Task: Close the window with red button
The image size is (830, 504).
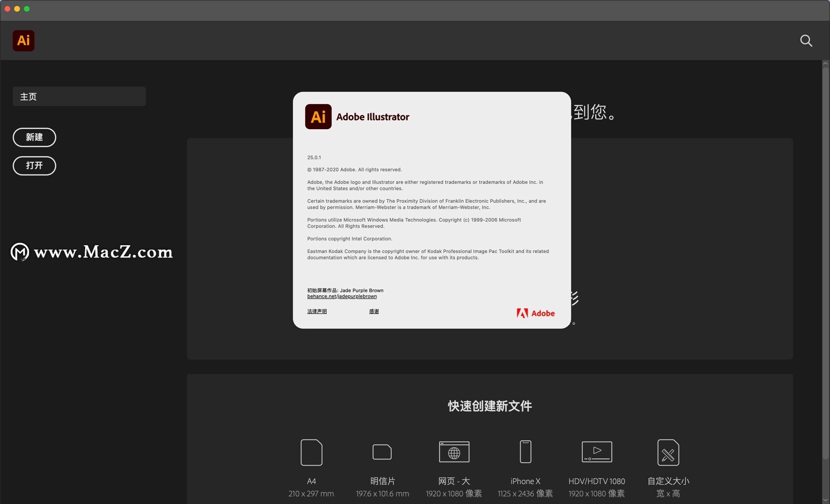Action: pos(7,9)
